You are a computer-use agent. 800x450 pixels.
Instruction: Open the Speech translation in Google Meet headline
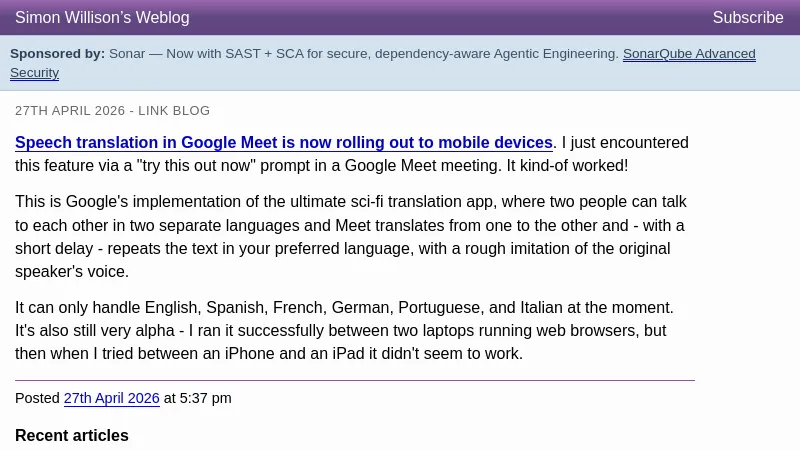tap(284, 143)
